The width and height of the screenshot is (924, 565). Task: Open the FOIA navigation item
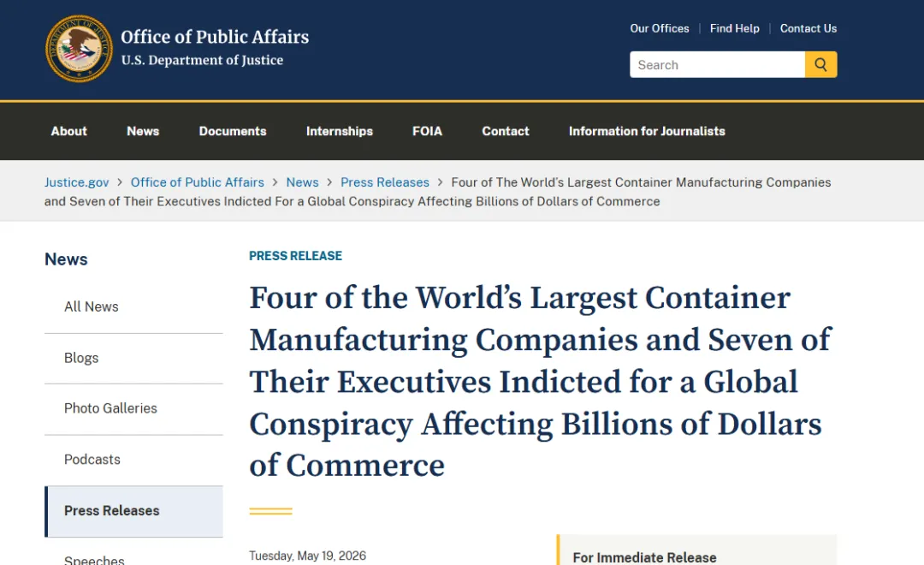point(427,131)
